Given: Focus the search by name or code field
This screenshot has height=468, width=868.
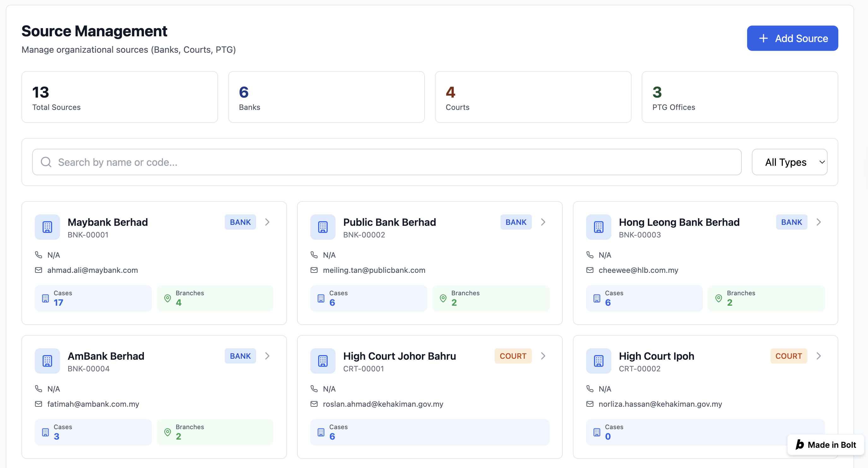Looking at the screenshot, I should tap(386, 162).
